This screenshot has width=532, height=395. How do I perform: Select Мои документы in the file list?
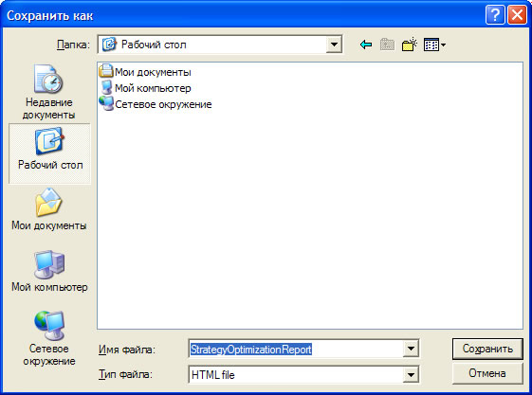tap(145, 72)
